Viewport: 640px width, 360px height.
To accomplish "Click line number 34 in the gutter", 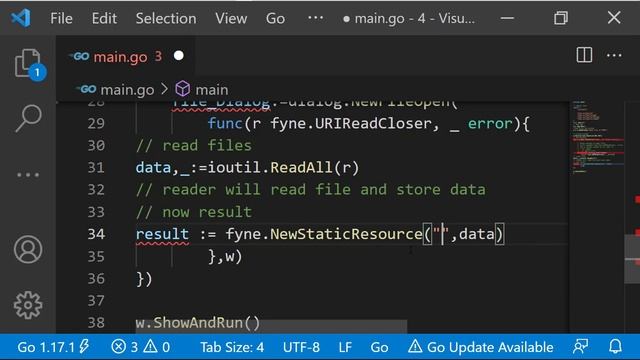I will click(96, 234).
